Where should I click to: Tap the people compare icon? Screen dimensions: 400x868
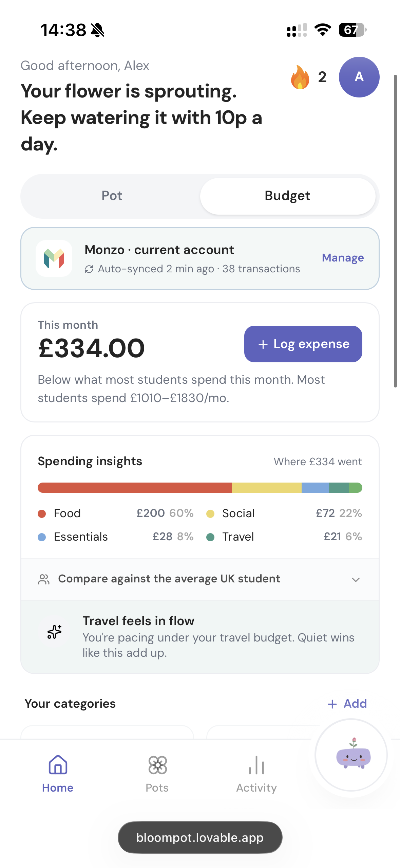[44, 579]
